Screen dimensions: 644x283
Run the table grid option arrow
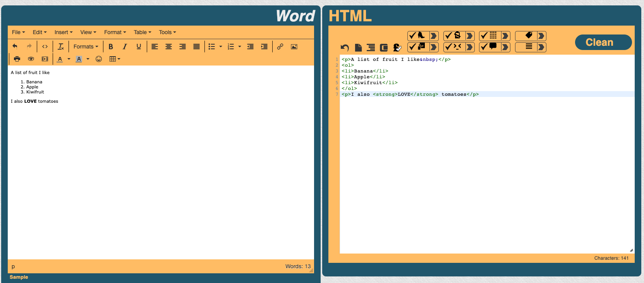point(505,36)
